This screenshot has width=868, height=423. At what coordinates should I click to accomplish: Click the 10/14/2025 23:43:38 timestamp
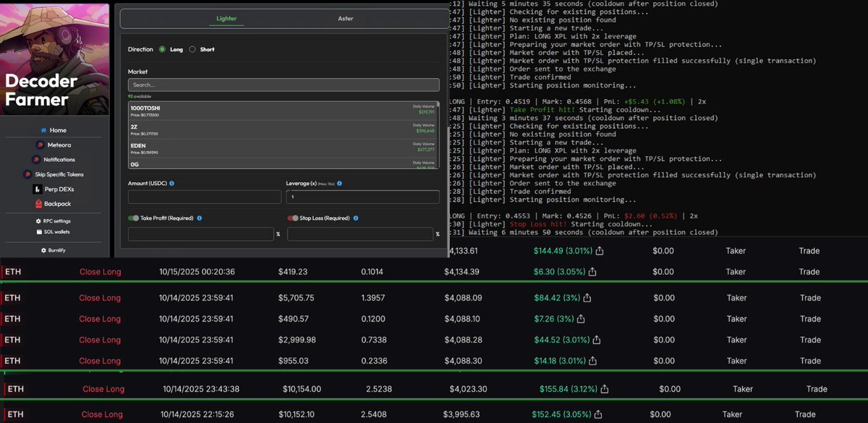pyautogui.click(x=200, y=389)
